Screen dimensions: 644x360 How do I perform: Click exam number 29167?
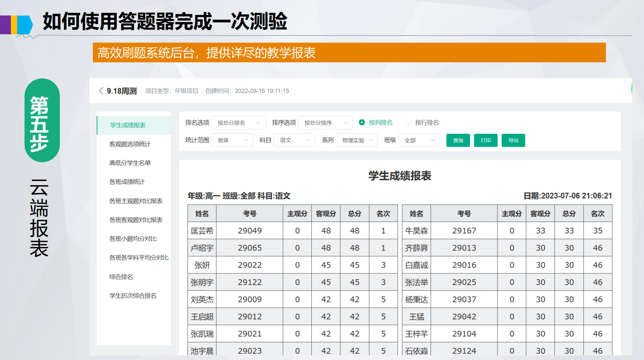[464, 231]
